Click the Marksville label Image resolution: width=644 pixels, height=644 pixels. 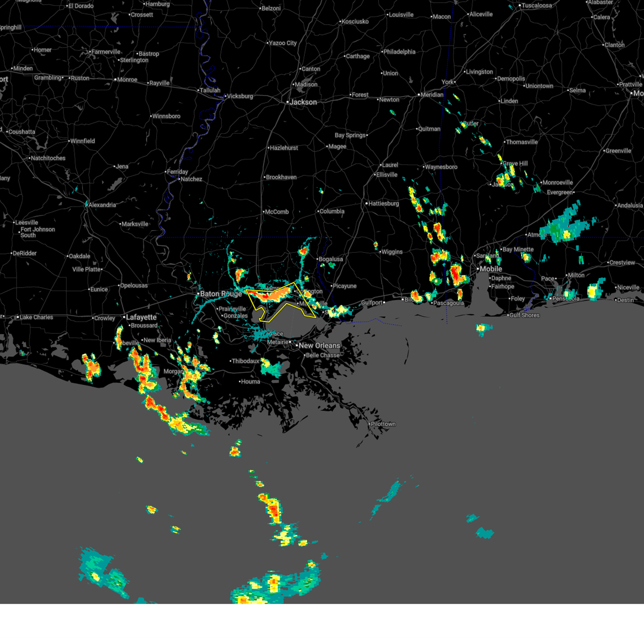(x=135, y=224)
